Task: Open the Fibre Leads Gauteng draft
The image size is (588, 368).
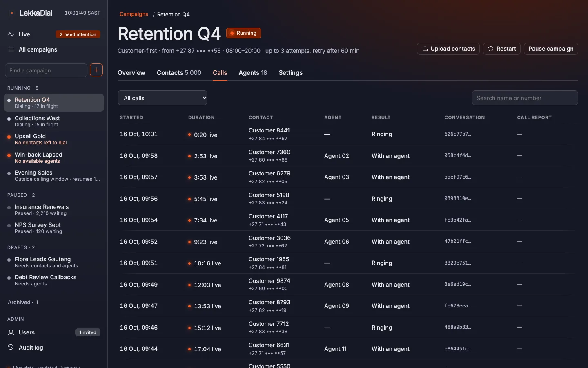Action: (54, 262)
